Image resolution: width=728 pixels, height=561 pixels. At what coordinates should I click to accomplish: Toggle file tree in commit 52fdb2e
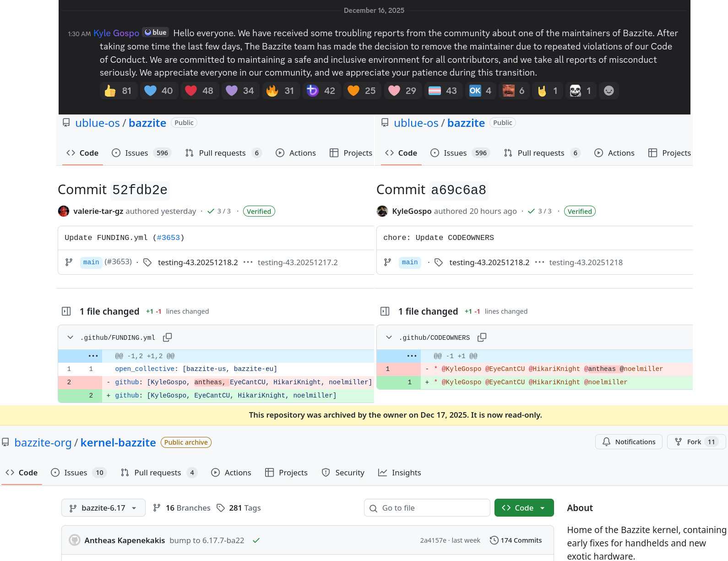coord(66,311)
